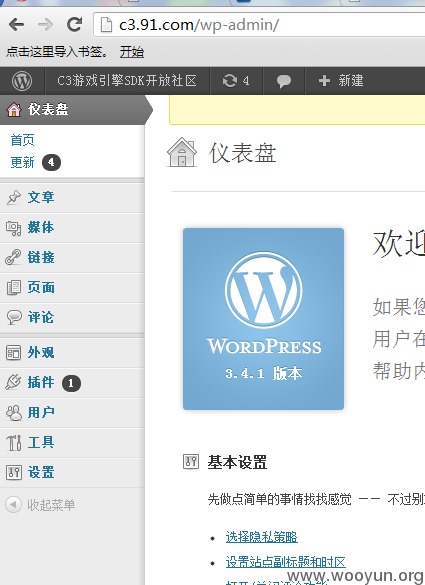The width and height of the screenshot is (425, 585).
Task: Open the 媒体 menu
Action: 72,228
